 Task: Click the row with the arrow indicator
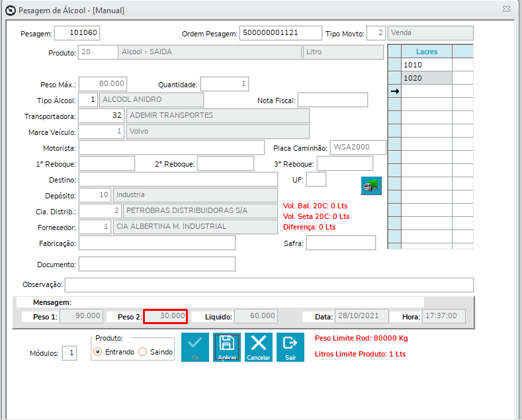click(x=431, y=91)
